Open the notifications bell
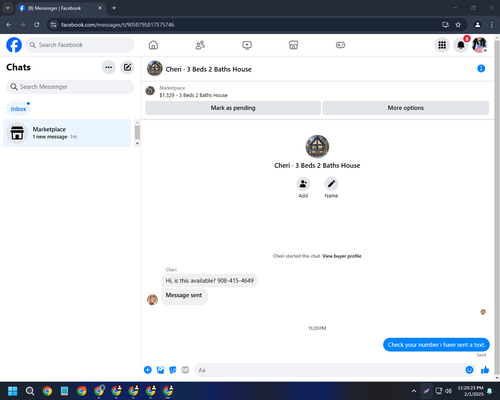The width and height of the screenshot is (500, 400). coord(461,45)
